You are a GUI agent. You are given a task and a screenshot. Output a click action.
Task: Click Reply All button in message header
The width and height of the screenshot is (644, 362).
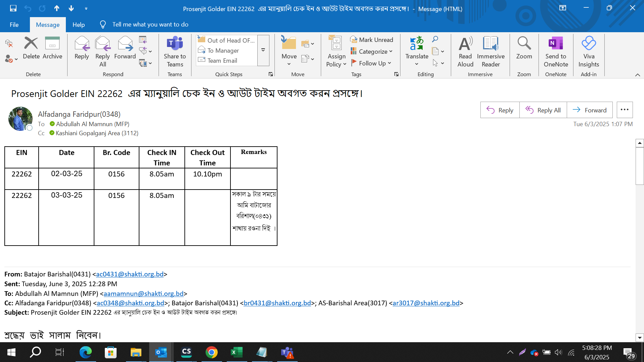(543, 110)
